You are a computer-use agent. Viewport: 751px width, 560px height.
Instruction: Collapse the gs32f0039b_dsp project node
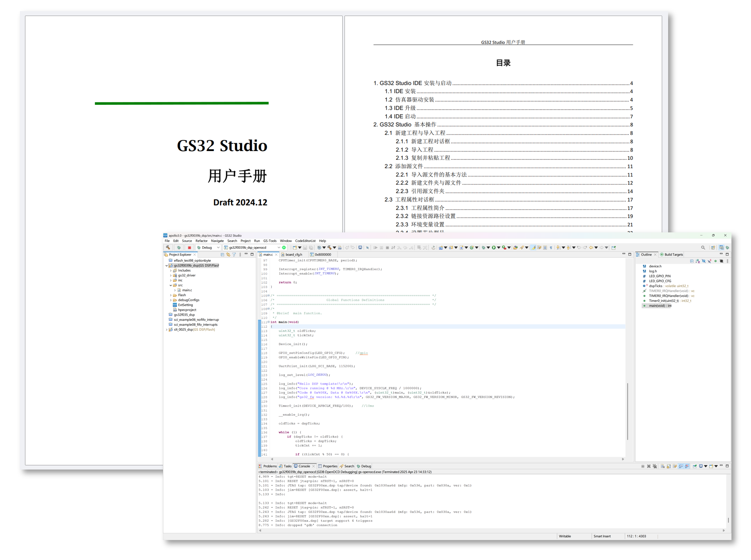click(167, 265)
